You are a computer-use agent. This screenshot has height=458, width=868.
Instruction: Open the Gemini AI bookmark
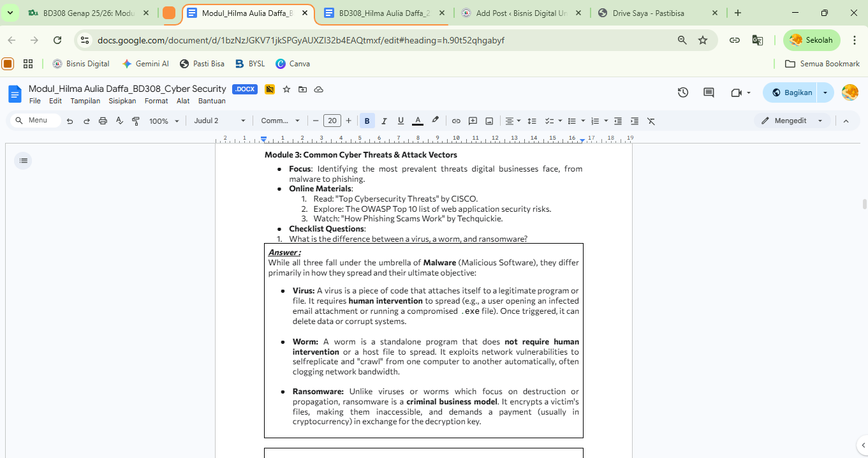145,64
